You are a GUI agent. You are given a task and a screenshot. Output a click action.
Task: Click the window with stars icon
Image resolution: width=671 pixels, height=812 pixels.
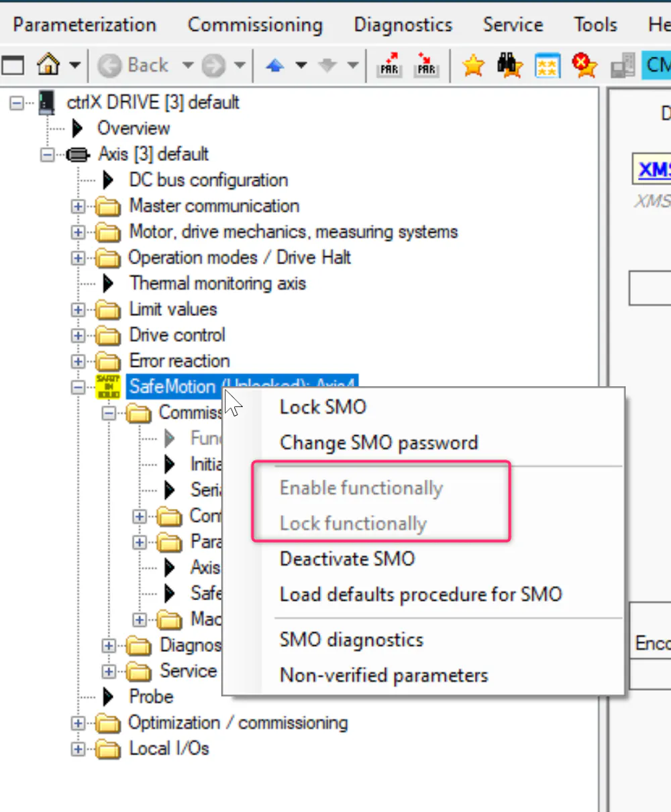548,66
